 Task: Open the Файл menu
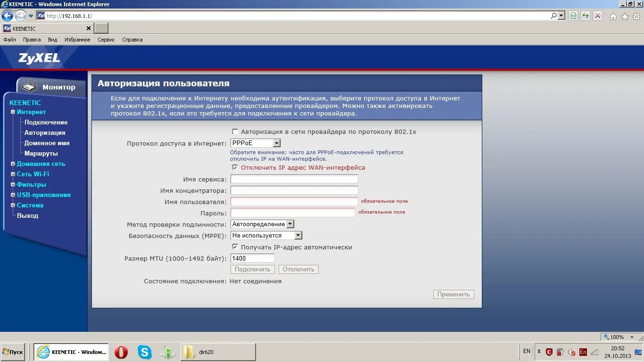(9, 40)
